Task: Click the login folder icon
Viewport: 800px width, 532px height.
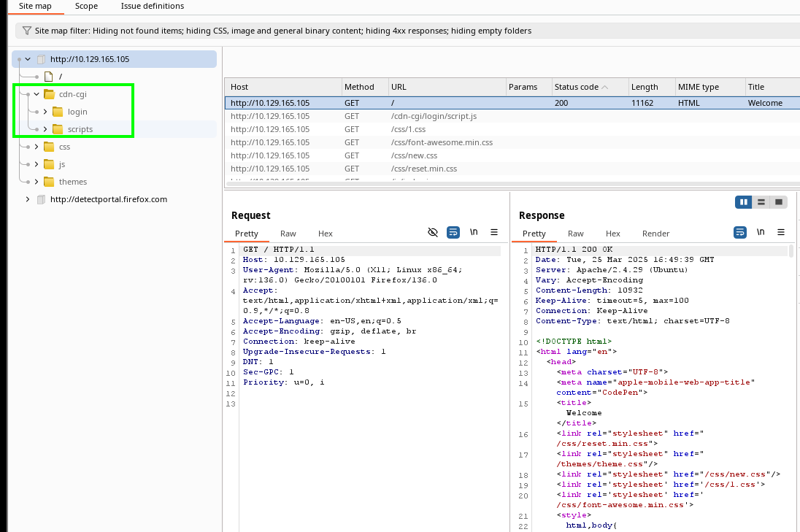Action: pyautogui.click(x=58, y=112)
